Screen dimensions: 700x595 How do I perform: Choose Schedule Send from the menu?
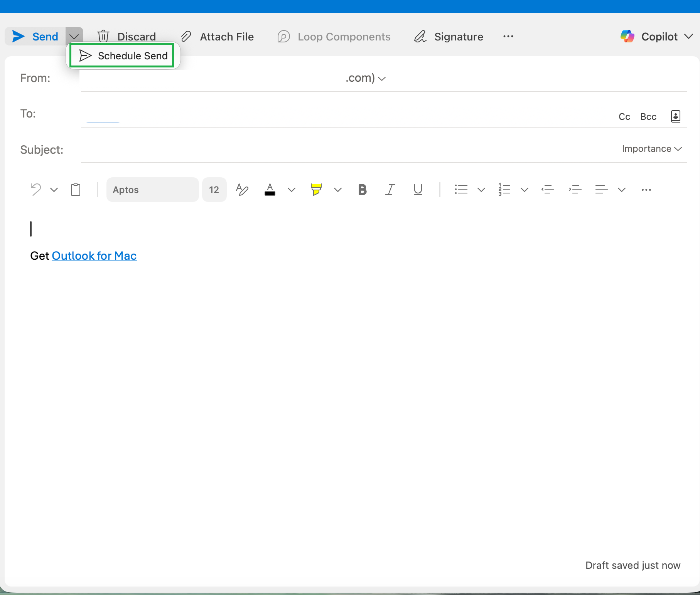coord(123,56)
